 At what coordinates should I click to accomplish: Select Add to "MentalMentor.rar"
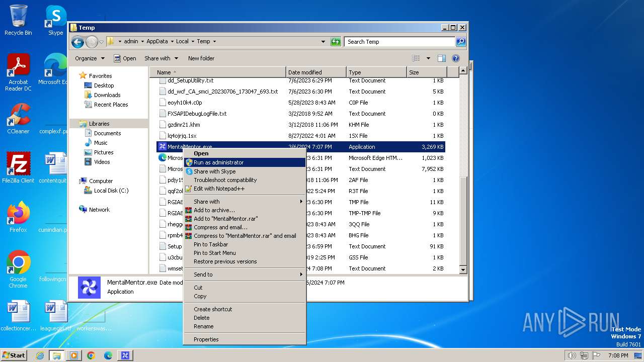click(x=245, y=219)
